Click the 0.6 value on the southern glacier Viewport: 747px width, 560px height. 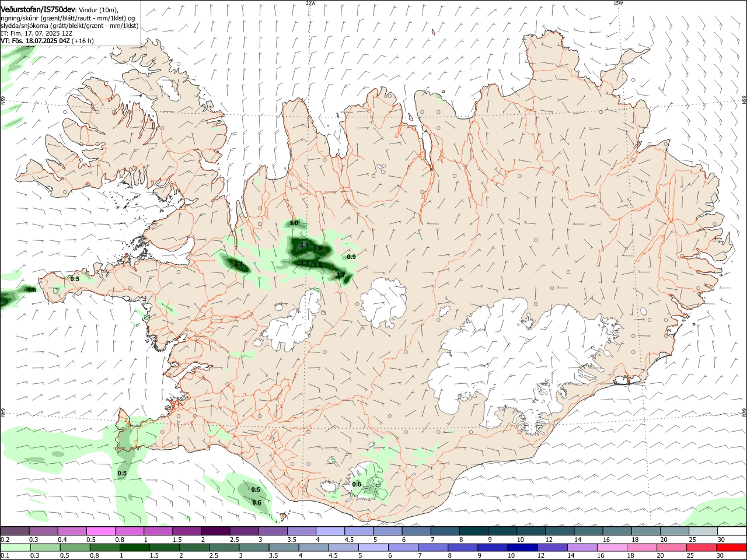click(357, 485)
